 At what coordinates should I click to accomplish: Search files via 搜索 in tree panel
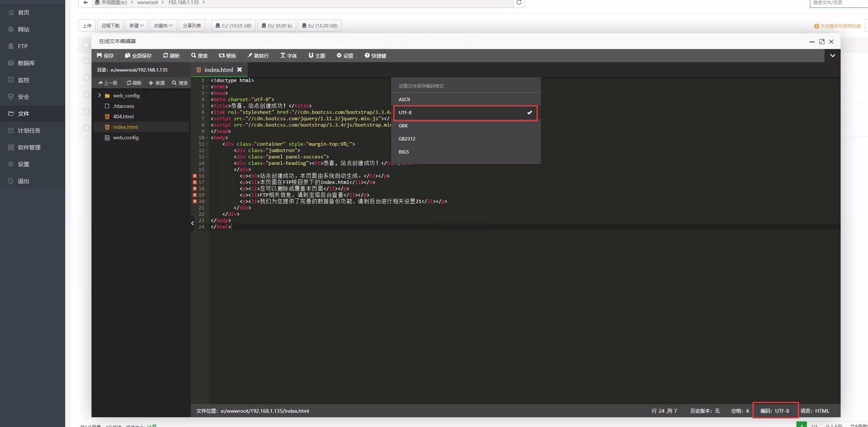(x=180, y=83)
